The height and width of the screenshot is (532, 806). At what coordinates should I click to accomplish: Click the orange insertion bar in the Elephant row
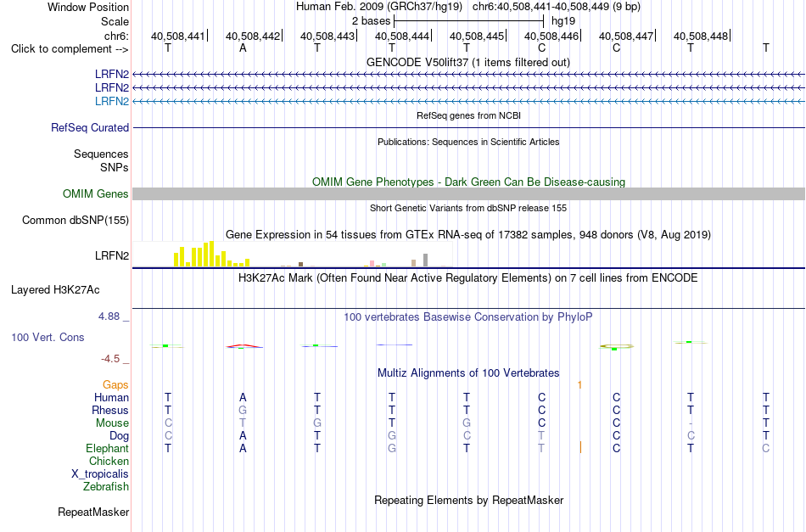coord(580,447)
